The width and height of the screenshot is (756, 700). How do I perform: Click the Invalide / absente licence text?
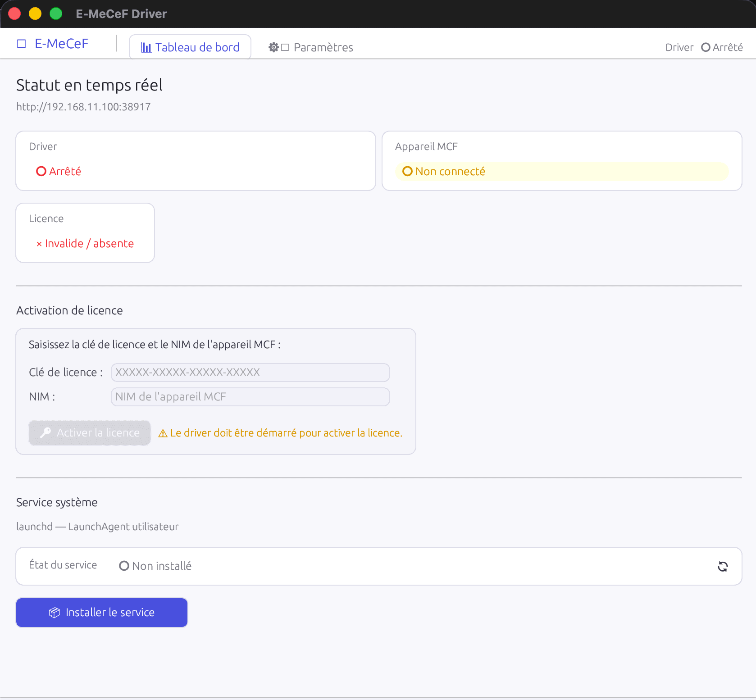pyautogui.click(x=89, y=244)
